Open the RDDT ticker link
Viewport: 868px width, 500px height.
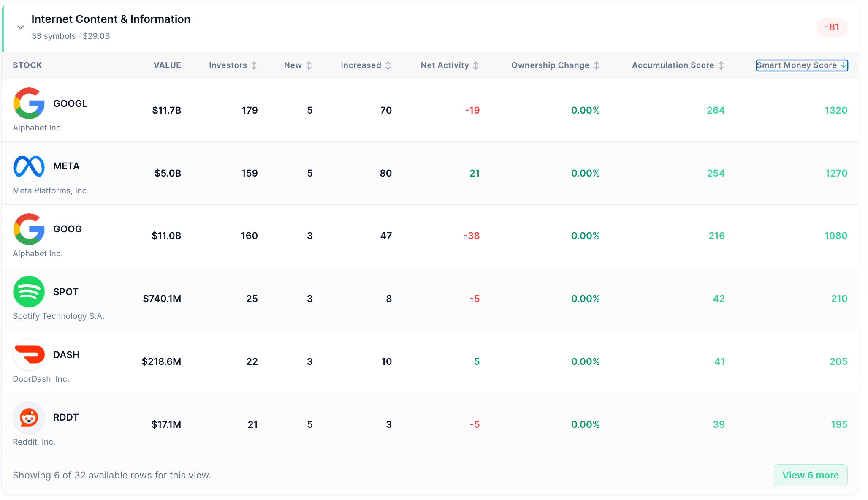point(66,417)
